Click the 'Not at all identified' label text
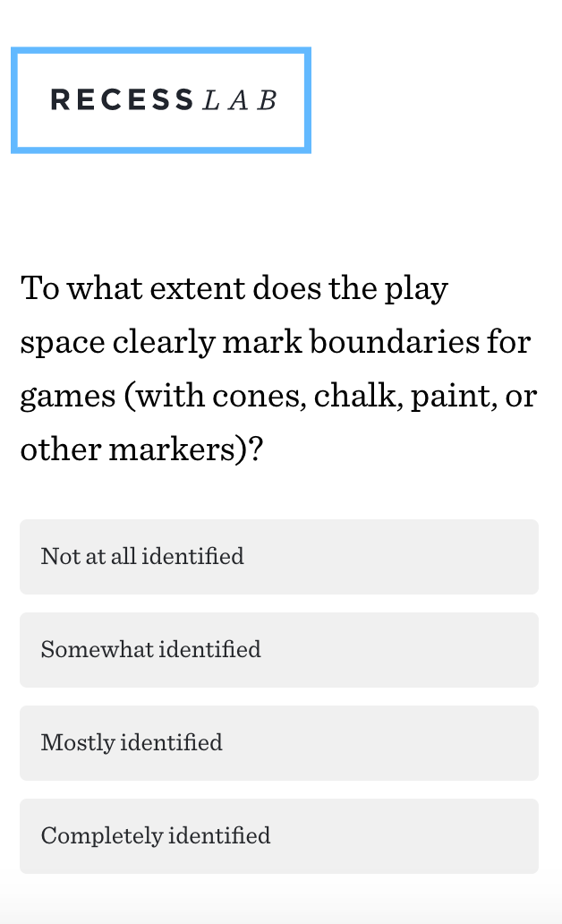The height and width of the screenshot is (924, 562). pos(142,556)
